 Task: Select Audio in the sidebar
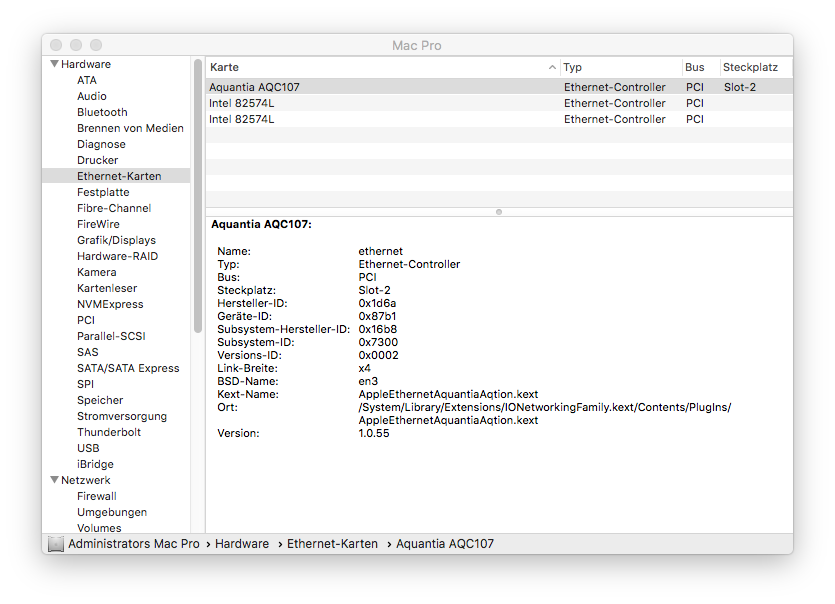click(92, 96)
